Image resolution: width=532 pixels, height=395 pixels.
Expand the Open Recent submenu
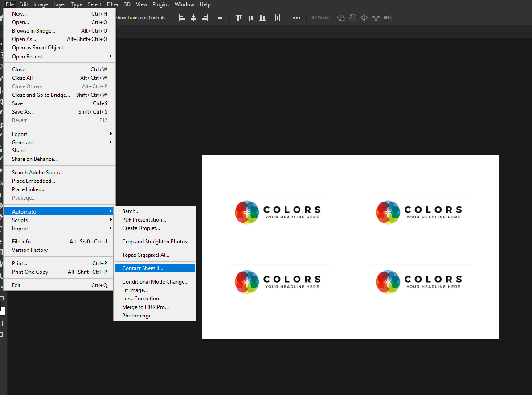tap(59, 56)
